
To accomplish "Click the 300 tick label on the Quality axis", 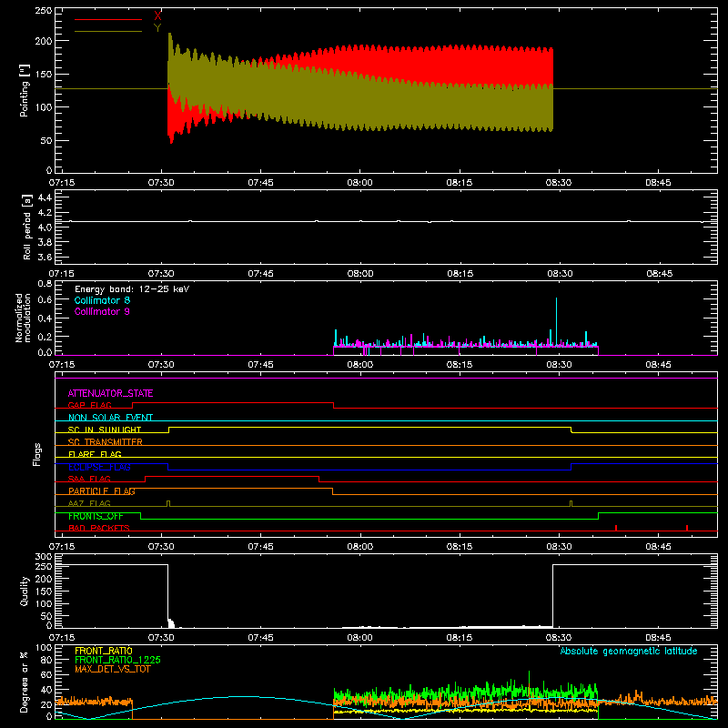I will click(x=44, y=557).
